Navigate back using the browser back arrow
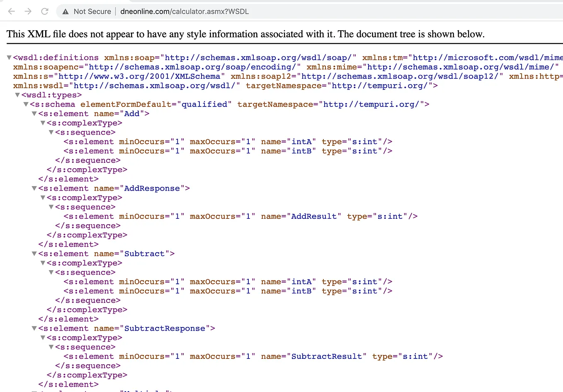Screen dimensions: 563x392 click(11, 12)
